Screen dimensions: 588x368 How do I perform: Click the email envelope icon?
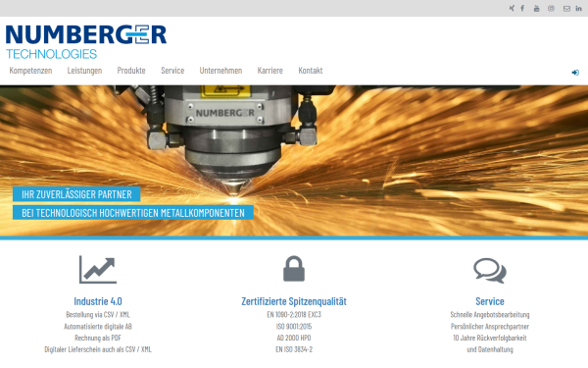point(566,9)
